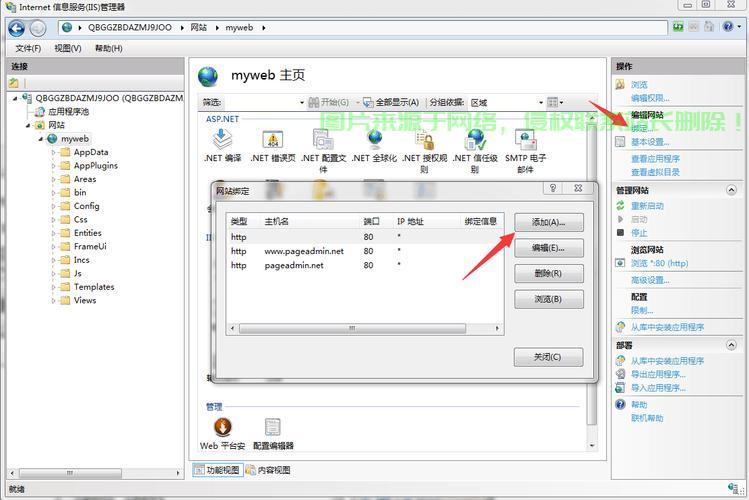Viewport: 749px width, 500px height.
Task: Click the feature view vertical scrollbar
Action: pos(592,282)
